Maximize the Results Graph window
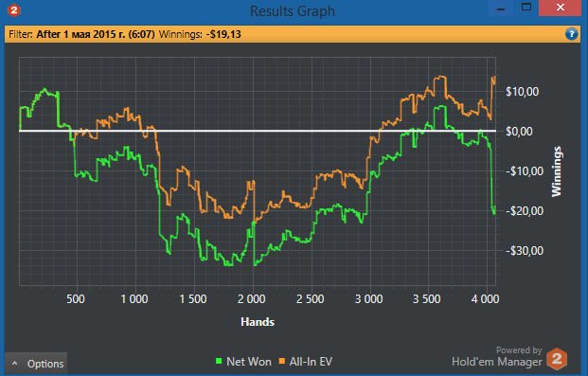This screenshot has width=588, height=376. pyautogui.click(x=526, y=9)
